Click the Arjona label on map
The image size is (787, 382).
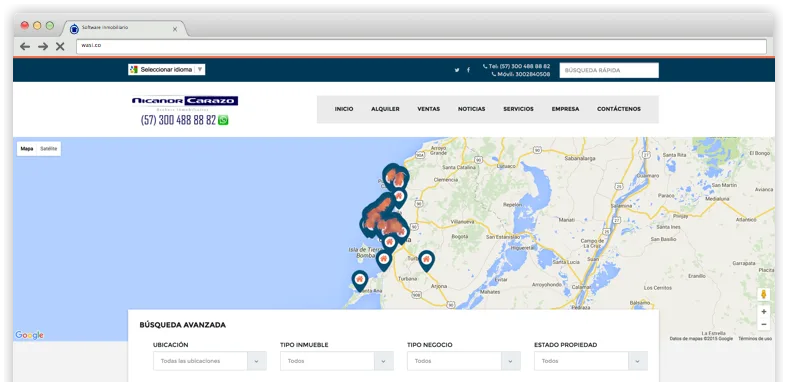point(439,286)
